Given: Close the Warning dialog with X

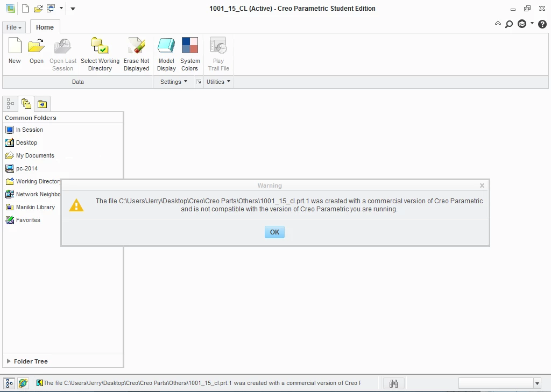Looking at the screenshot, I should pyautogui.click(x=482, y=186).
